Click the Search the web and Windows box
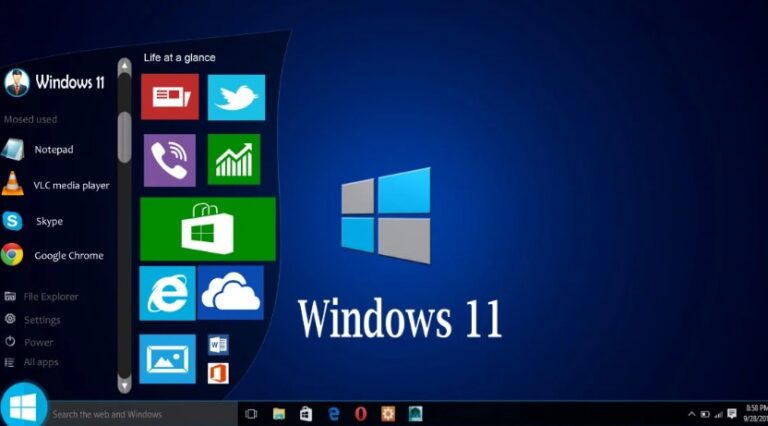Viewport: 768px width, 426px height. [x=142, y=414]
